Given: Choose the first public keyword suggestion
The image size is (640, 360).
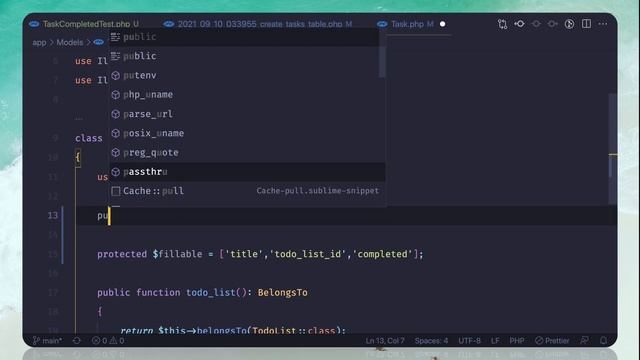Looking at the screenshot, I should coord(244,37).
